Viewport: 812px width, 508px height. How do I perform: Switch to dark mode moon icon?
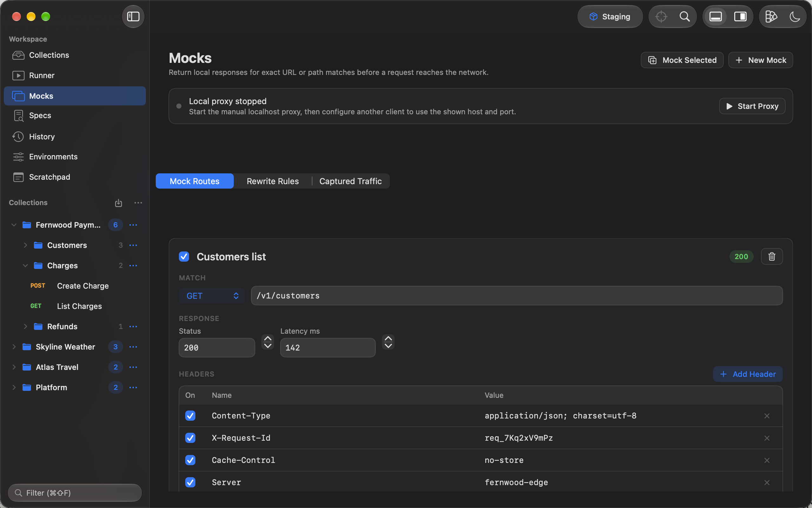(x=795, y=17)
